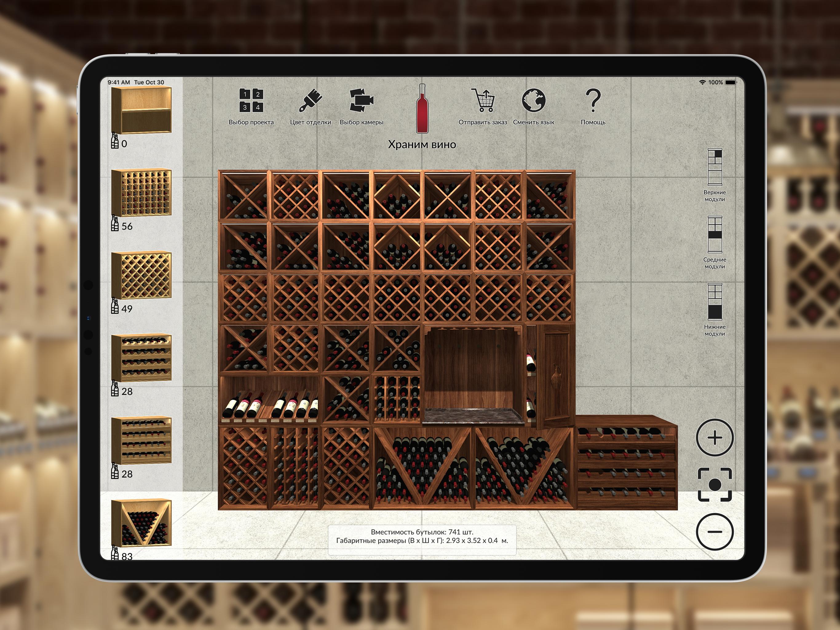Screen dimensions: 840x630
Task: Click the Отправить заказ shopping cart icon
Action: pos(483,100)
